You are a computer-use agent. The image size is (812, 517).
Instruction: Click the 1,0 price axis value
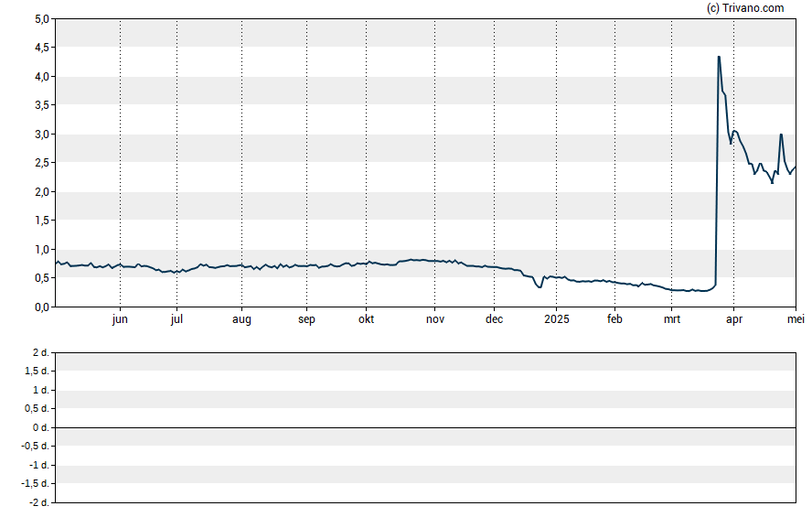click(x=42, y=249)
